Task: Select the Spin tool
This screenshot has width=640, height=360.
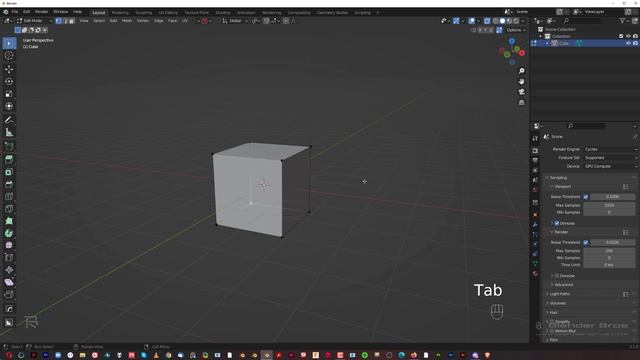Action: click(9, 233)
